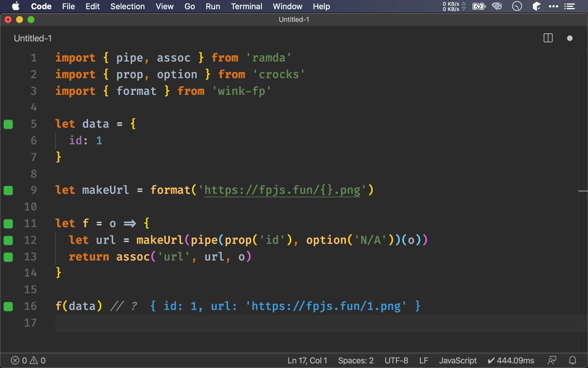The image size is (588, 368).
Task: Click the green coverage marker on line 12
Action: tap(8, 240)
